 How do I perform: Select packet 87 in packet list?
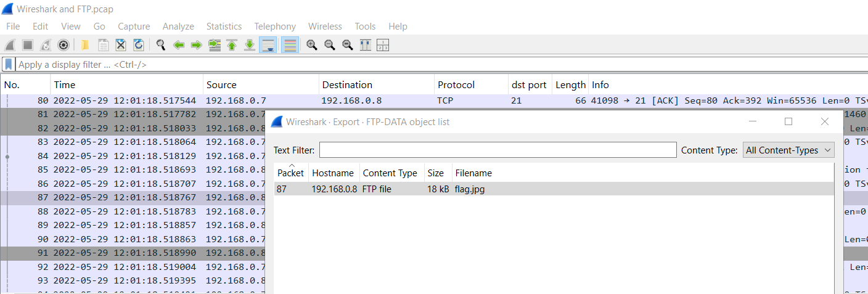(133, 197)
